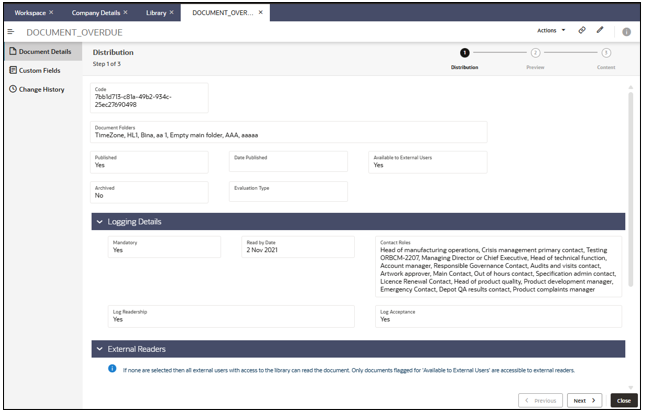Click the Previous button
The height and width of the screenshot is (413, 645).
pyautogui.click(x=541, y=400)
